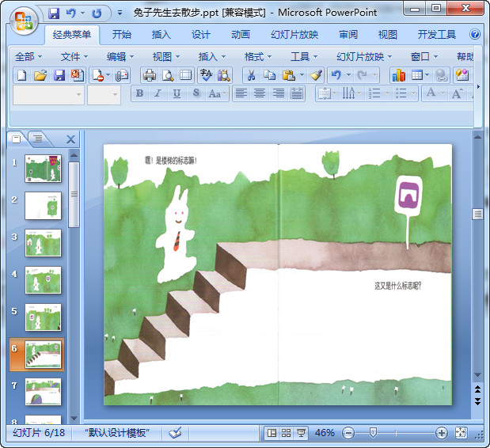Switch to Outline pane tab
Screen dimensions: 490x448
coord(38,139)
